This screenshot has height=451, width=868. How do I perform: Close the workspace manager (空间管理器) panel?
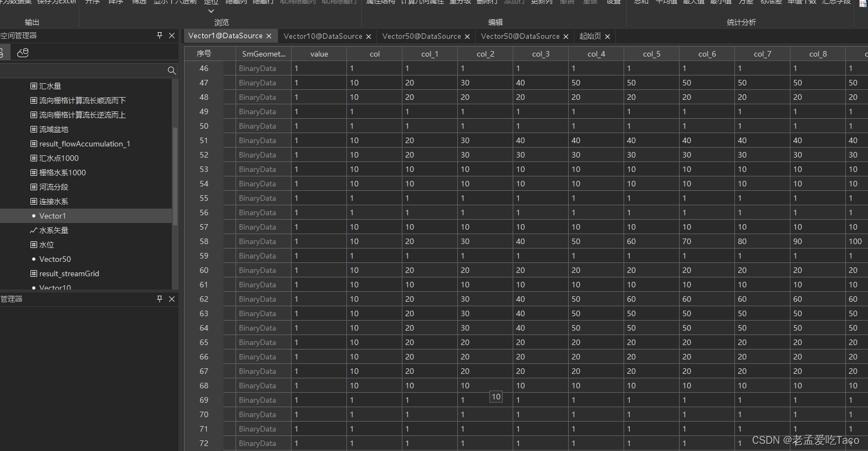tap(172, 36)
